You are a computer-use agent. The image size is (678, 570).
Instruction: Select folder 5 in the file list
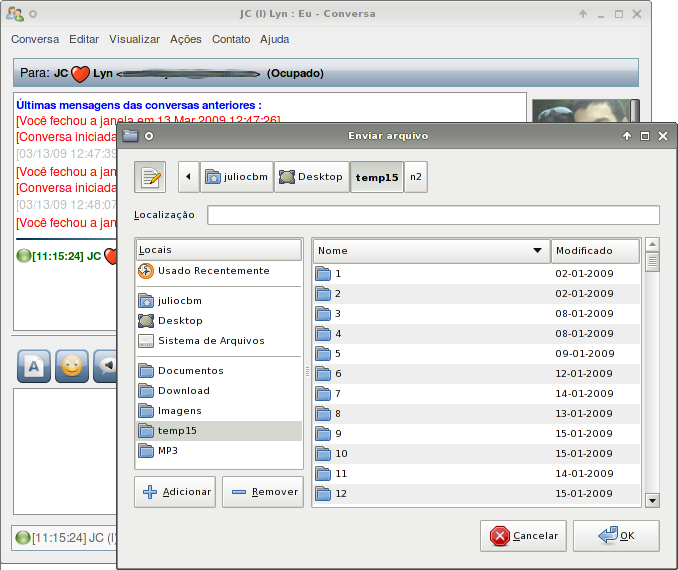(477, 354)
